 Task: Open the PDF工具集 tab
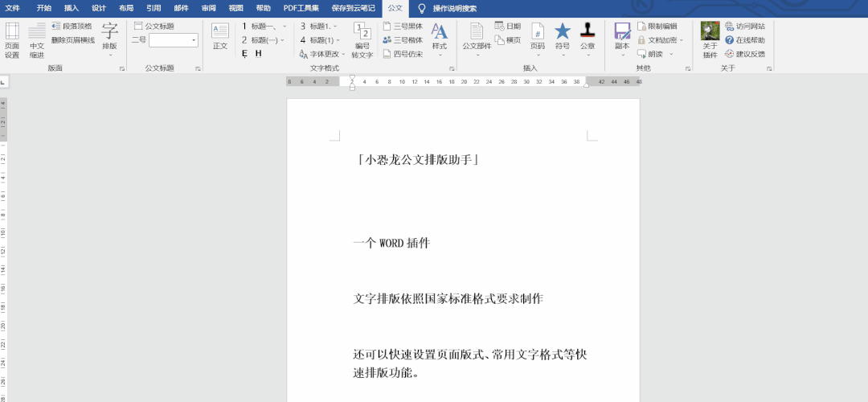[x=301, y=8]
